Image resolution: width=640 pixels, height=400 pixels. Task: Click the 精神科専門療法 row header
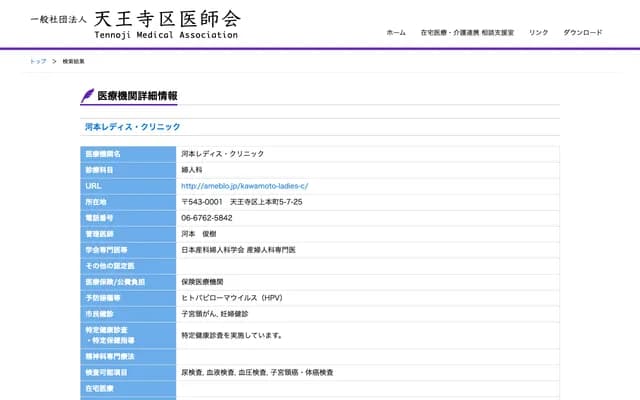(128, 356)
